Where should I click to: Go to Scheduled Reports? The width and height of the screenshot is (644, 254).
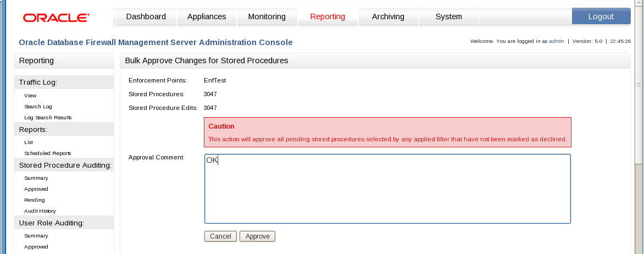47,153
